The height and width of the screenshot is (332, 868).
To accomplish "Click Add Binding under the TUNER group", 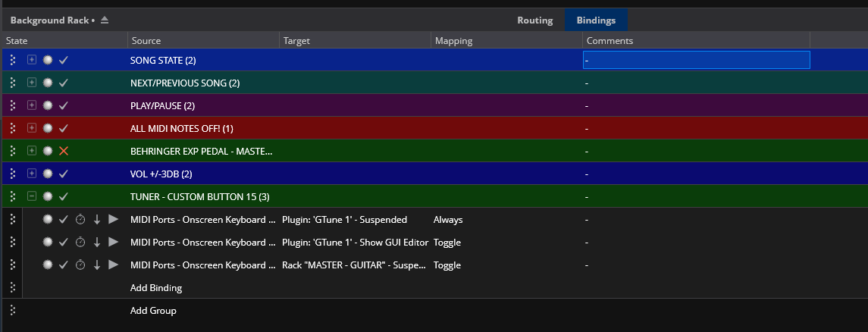I will 156,288.
